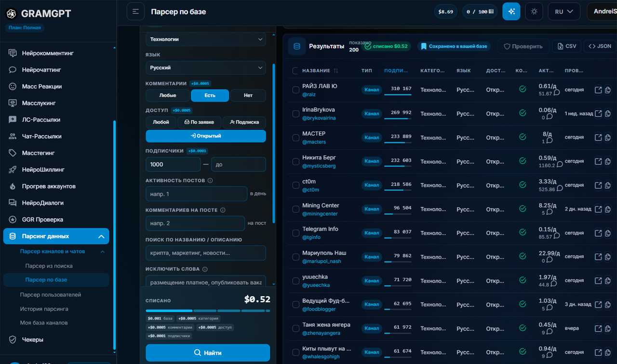Click the results database icon
The width and height of the screenshot is (617, 364).
[297, 47]
